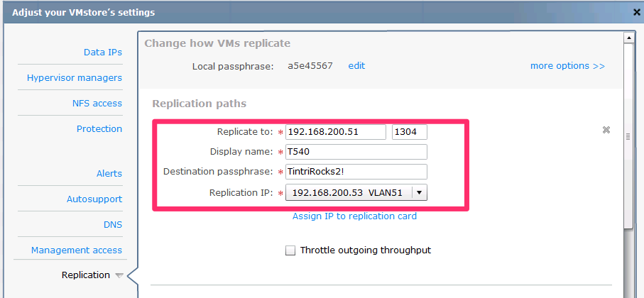The width and height of the screenshot is (644, 298).
Task: Click the Replicate to IP field
Action: pos(335,132)
